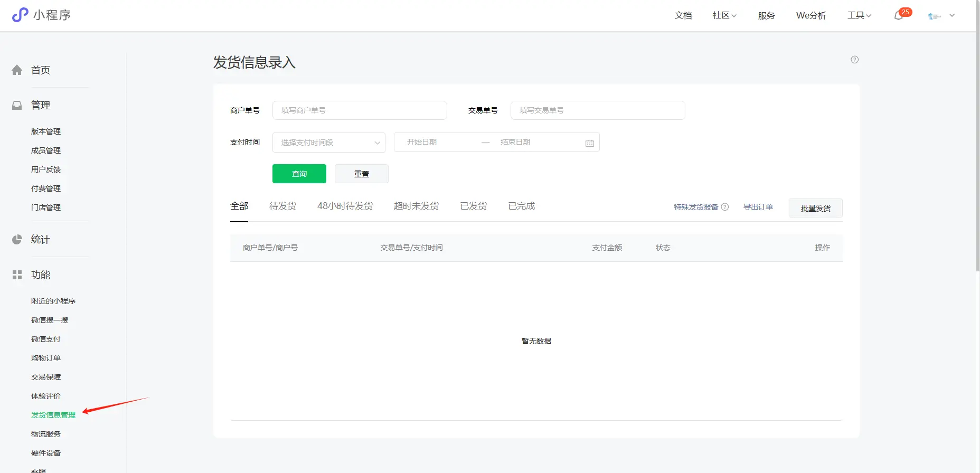Open 付费管理 in sidebar
The height and width of the screenshot is (473, 980).
point(46,188)
